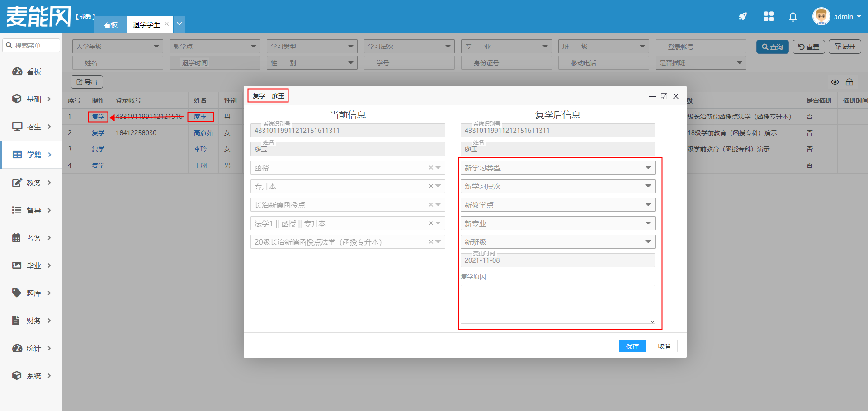Open the 学籍 sidebar menu
The width and height of the screenshot is (868, 411).
pos(32,155)
